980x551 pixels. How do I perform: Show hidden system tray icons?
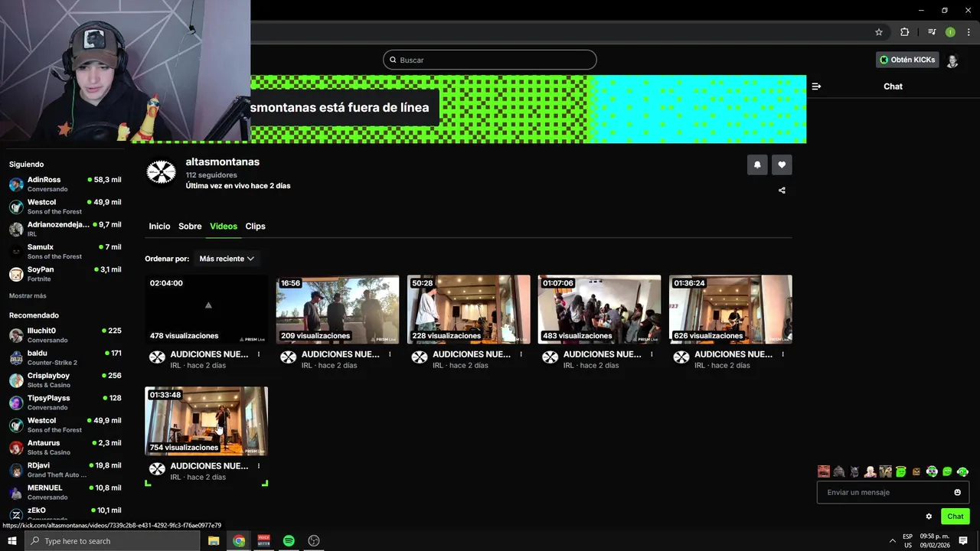(x=892, y=541)
